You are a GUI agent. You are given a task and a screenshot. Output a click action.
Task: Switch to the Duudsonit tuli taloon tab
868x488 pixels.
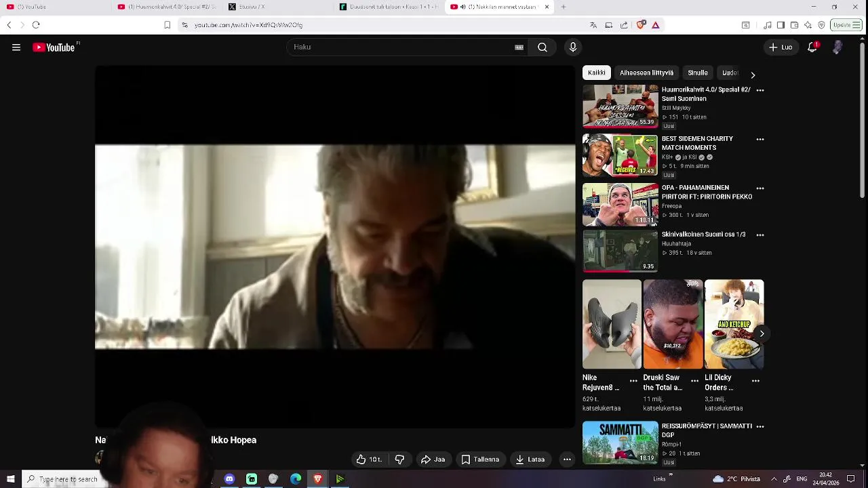[389, 7]
